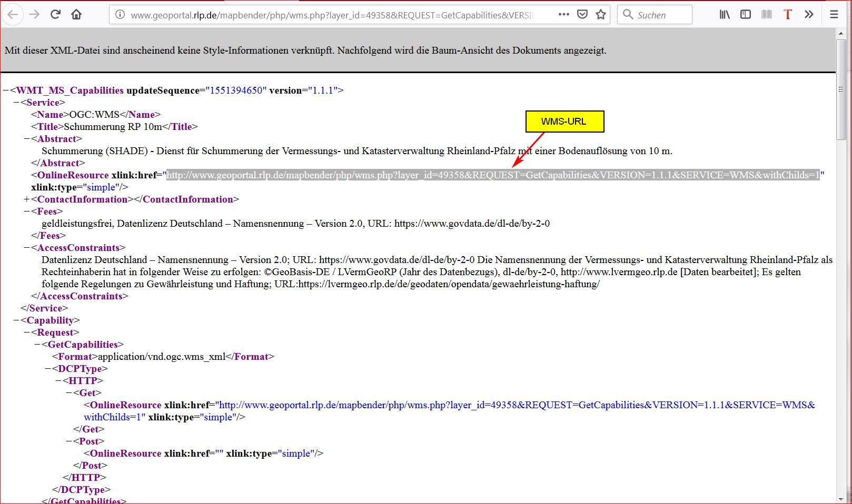852x504 pixels.
Task: Toggle the sidebar view
Action: coord(746,15)
